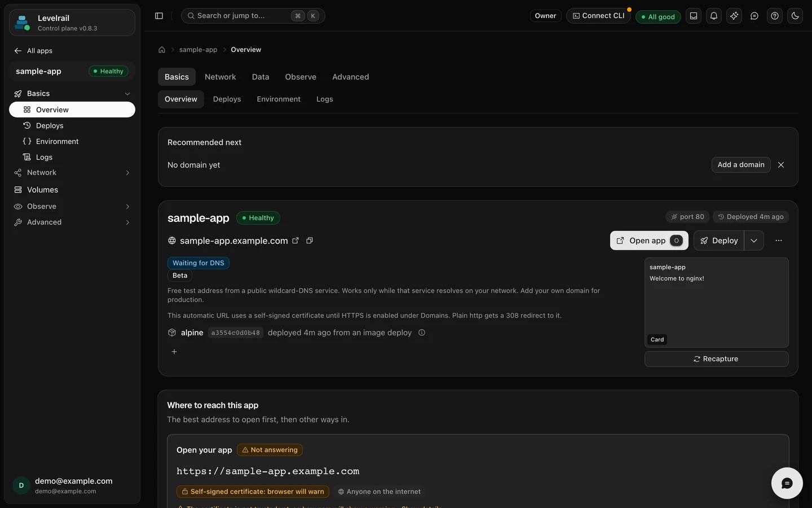The height and width of the screenshot is (508, 812).
Task: Click the nginx preview thumbnail card
Action: [x=716, y=303]
